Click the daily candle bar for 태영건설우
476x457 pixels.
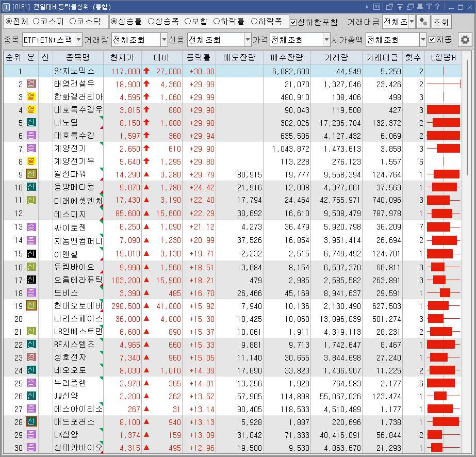coord(444,84)
